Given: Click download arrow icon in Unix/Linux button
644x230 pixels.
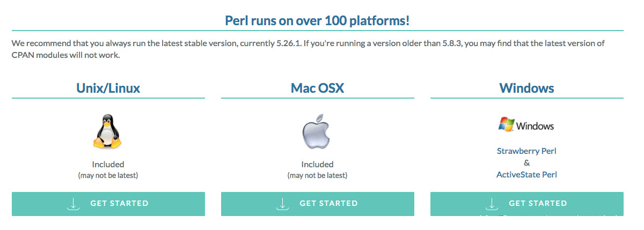Looking at the screenshot, I should (73, 204).
